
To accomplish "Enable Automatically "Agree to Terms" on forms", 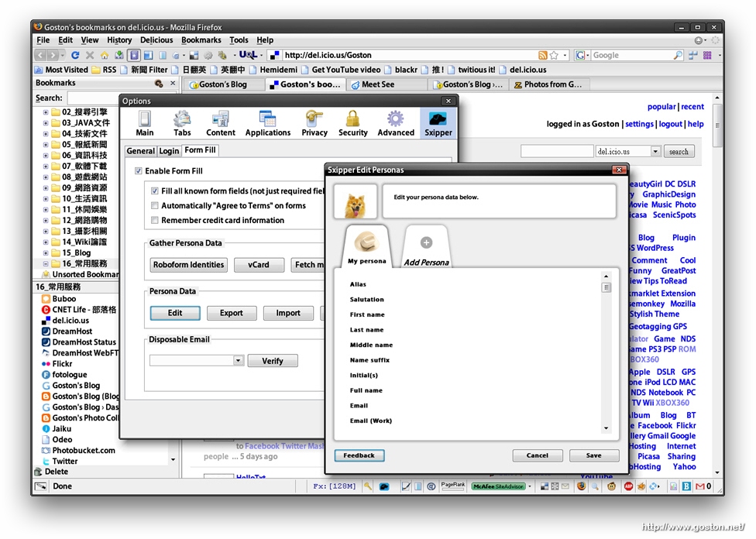I will [x=154, y=205].
